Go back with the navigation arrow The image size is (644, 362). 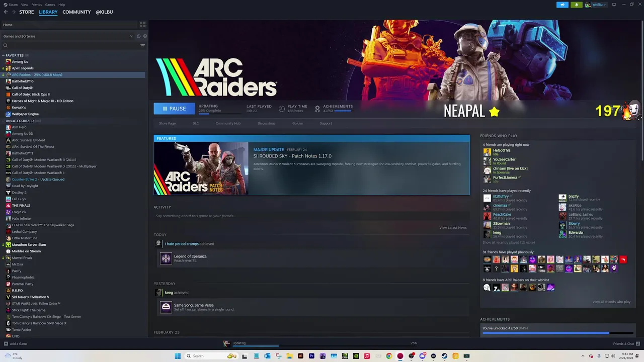point(6,12)
